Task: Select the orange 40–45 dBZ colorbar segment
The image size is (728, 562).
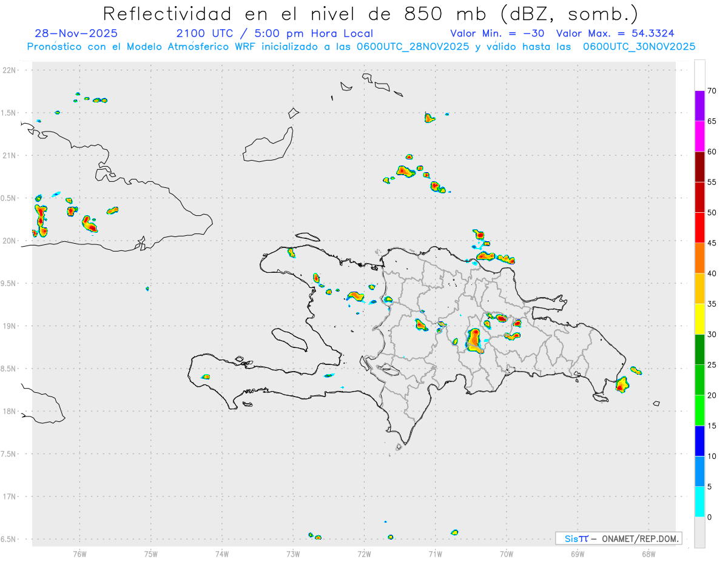Action: tap(699, 258)
